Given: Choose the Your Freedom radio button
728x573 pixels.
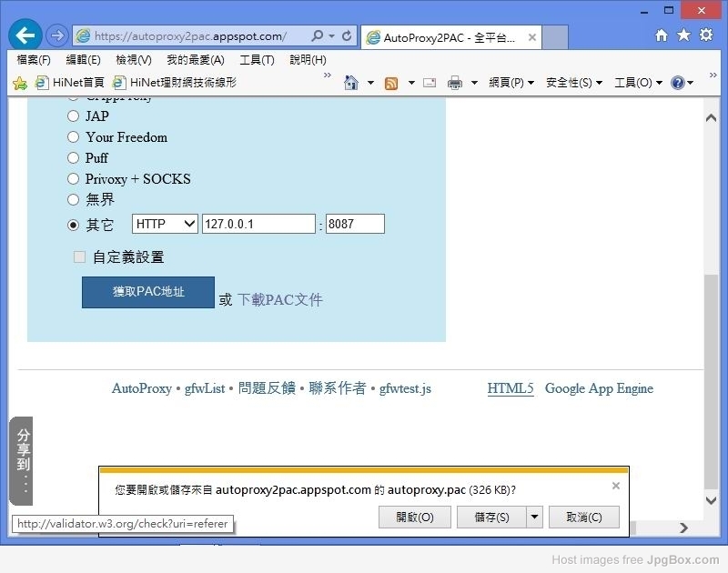Looking at the screenshot, I should point(74,137).
